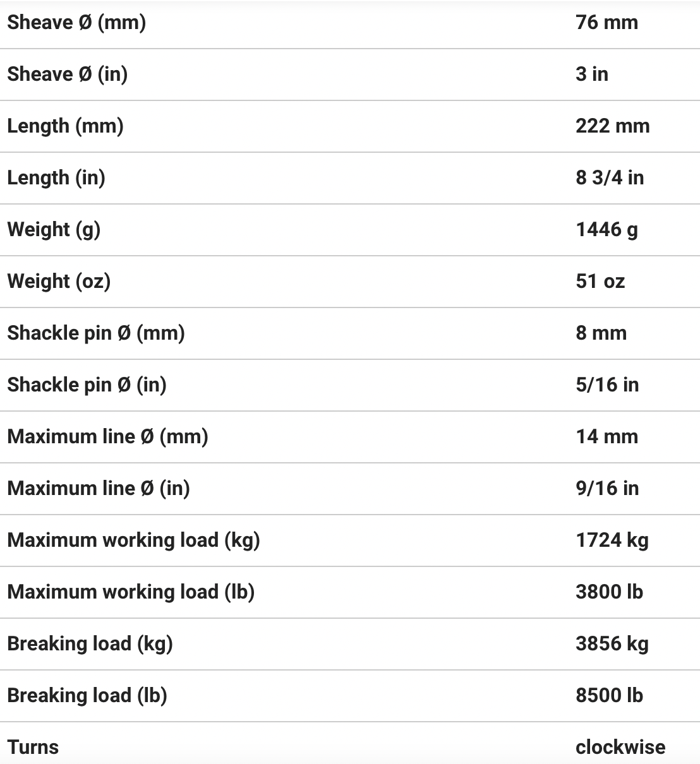Click the "Turns" row label
700x764 pixels.
[x=33, y=748]
